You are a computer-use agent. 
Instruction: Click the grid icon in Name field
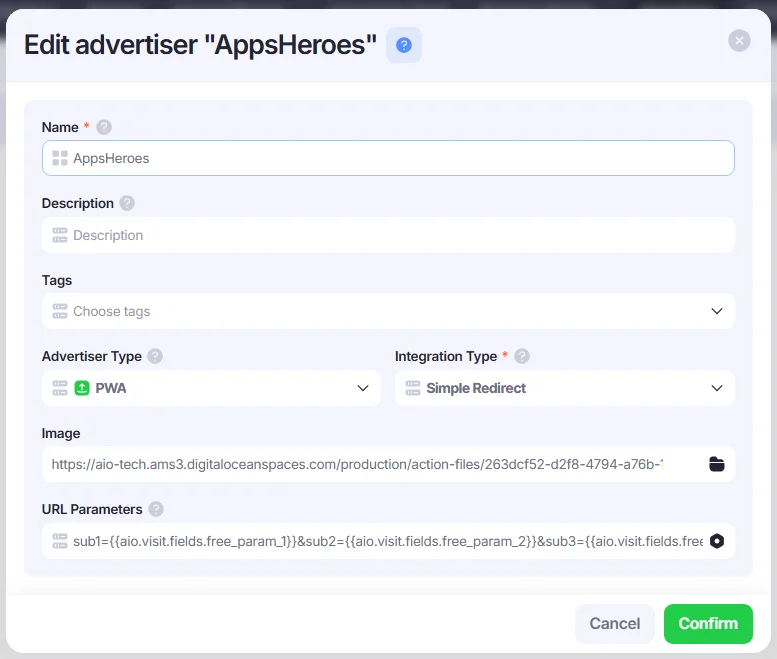60,158
